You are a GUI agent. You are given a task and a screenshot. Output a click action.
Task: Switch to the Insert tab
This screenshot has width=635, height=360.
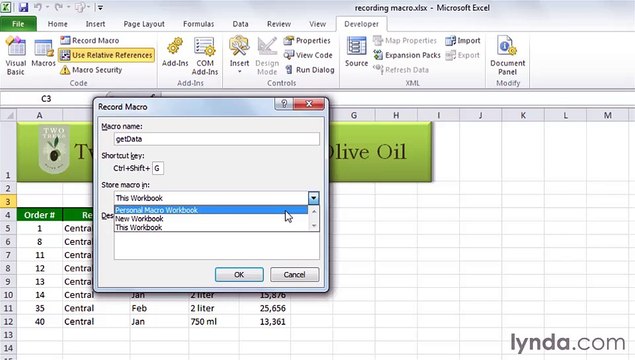pos(95,24)
